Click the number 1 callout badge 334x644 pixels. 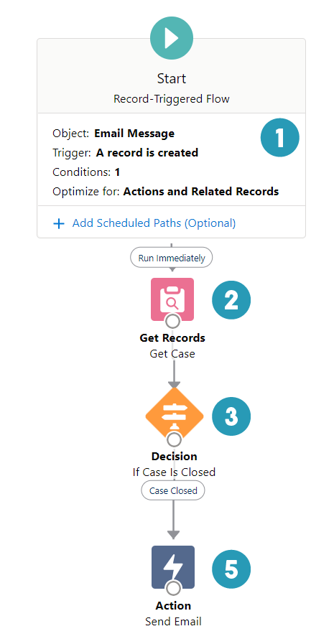[280, 138]
